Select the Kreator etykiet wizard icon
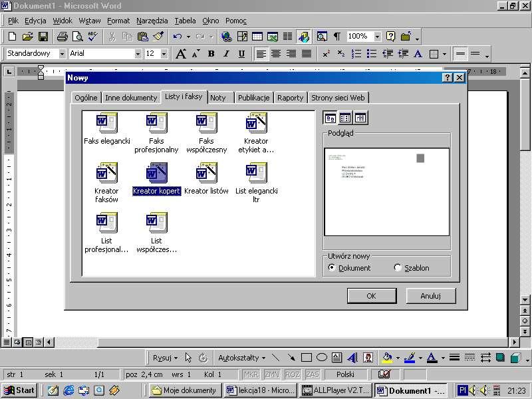 point(256,133)
